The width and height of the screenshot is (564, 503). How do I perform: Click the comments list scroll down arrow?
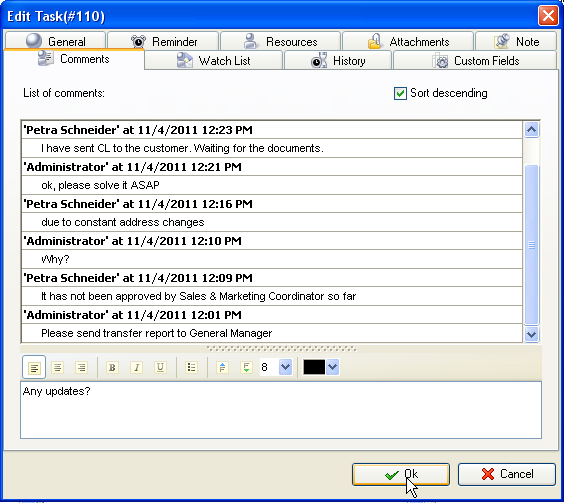click(x=531, y=334)
